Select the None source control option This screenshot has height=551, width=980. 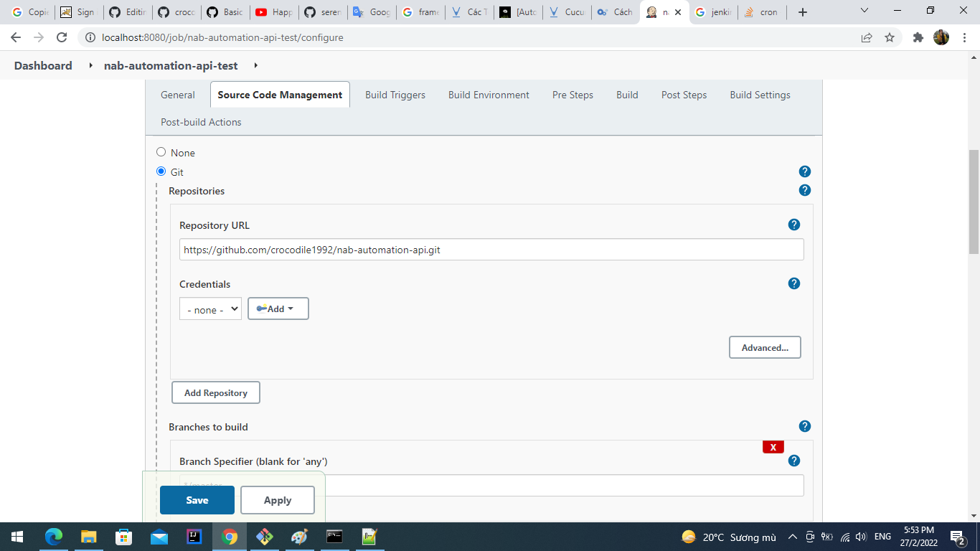pos(161,152)
